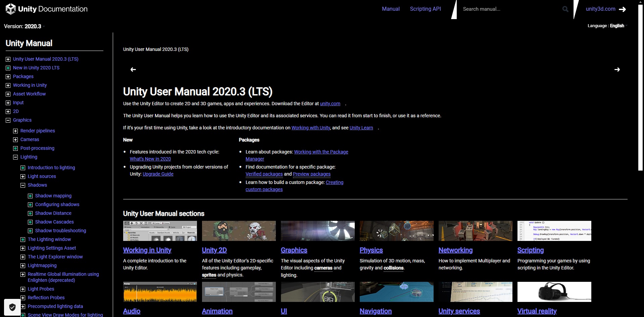The width and height of the screenshot is (644, 317).
Task: Click the Virtual reality headset thumbnail
Action: tap(554, 292)
